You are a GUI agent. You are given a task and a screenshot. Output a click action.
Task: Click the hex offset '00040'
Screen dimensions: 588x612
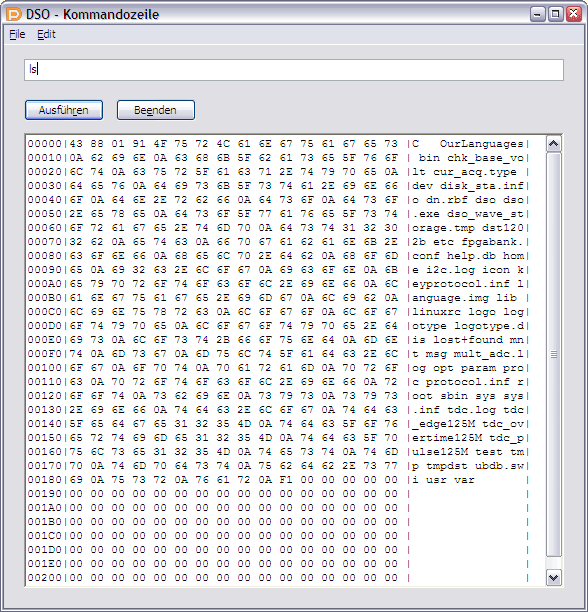point(44,200)
